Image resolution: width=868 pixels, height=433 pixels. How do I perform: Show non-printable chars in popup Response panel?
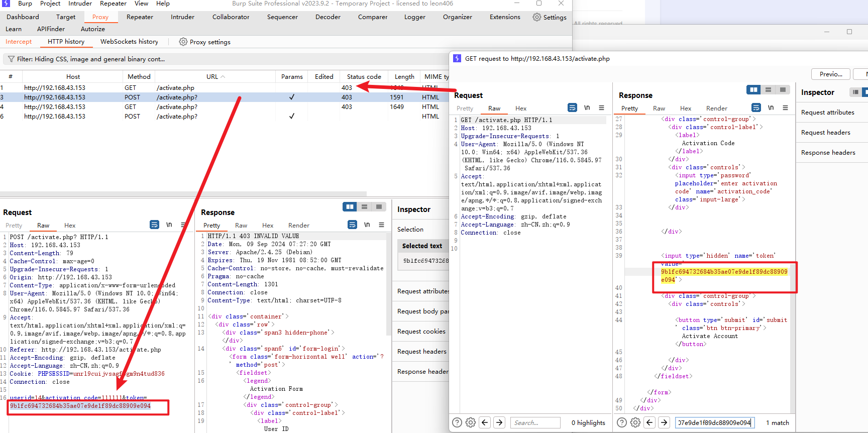(x=771, y=107)
